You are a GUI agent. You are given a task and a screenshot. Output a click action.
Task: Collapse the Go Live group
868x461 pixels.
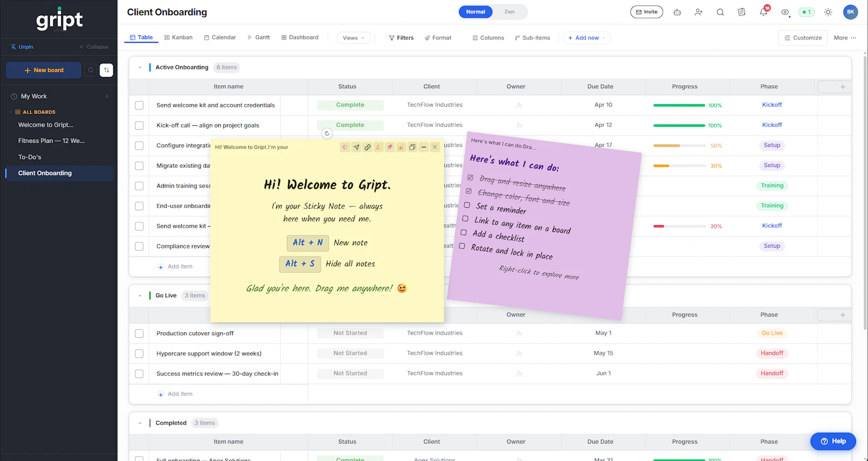140,296
